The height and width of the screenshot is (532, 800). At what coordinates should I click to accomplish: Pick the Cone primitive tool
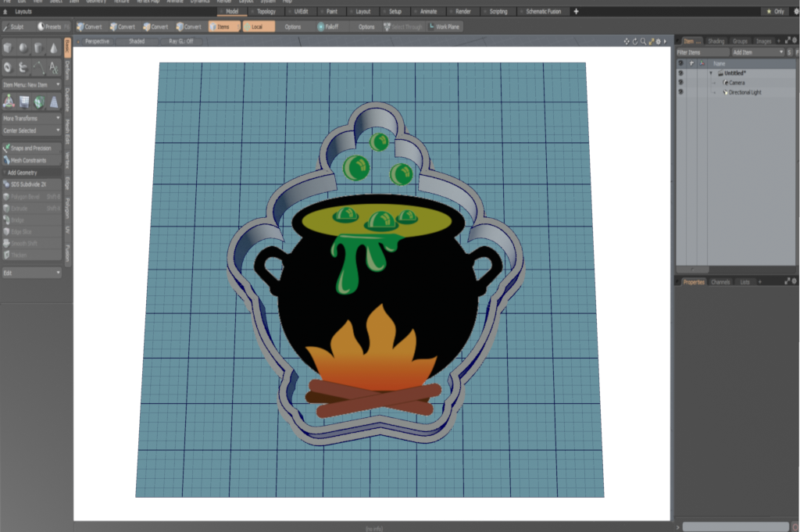pyautogui.click(x=54, y=48)
